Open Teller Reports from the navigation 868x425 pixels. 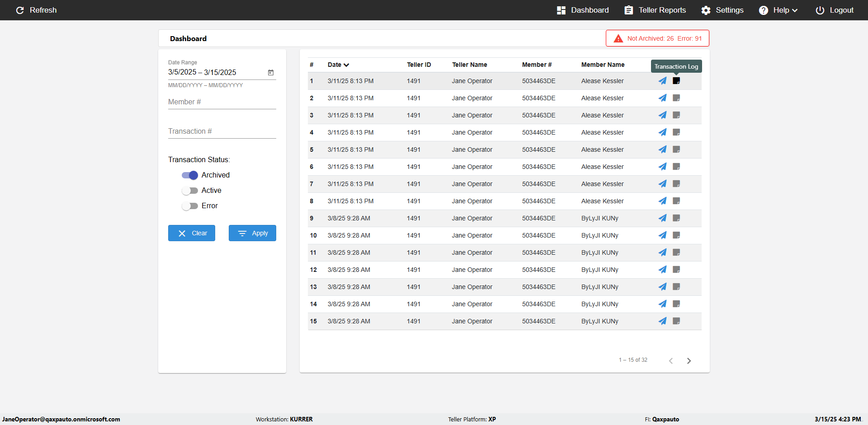(x=655, y=10)
